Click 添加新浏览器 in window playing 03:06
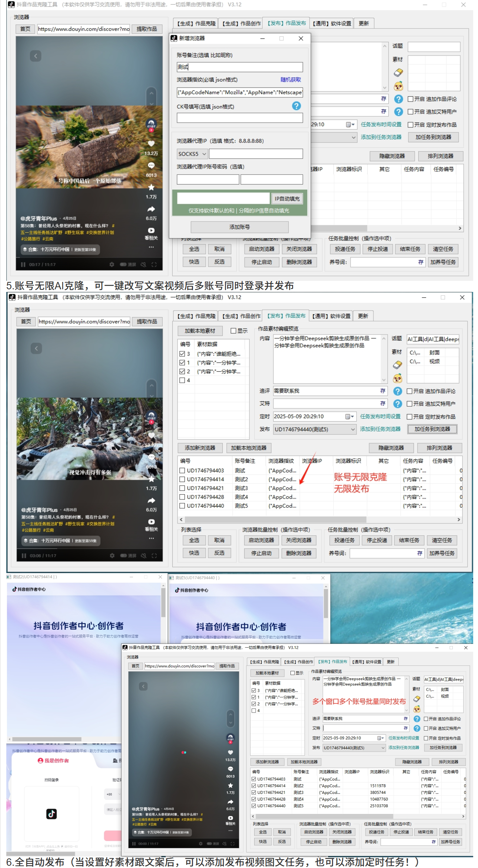The image size is (478, 868). (x=200, y=448)
